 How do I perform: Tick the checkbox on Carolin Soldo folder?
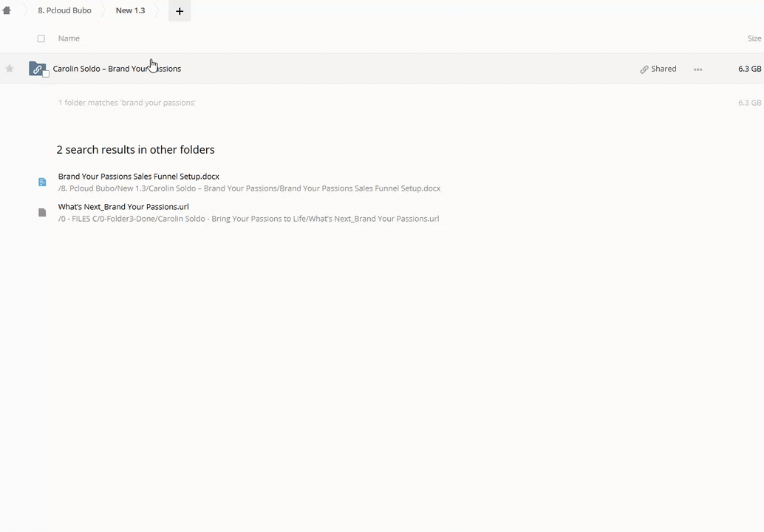coord(46,74)
